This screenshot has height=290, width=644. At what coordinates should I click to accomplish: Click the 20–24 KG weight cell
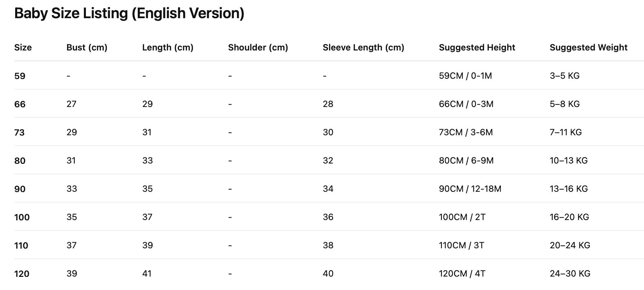point(570,245)
